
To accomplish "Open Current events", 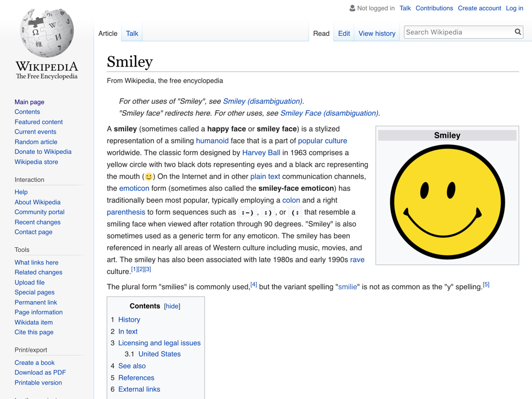I will point(35,131).
